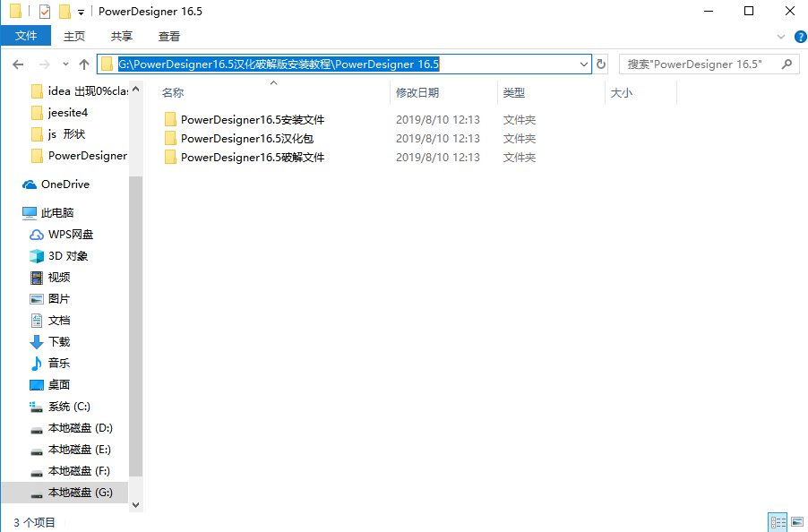
Task: Go back with the back arrow
Action: pos(18,64)
